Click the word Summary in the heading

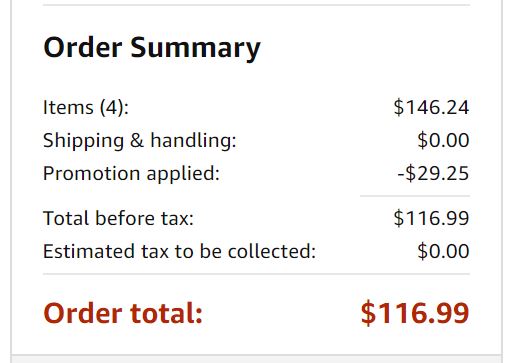click(x=195, y=49)
